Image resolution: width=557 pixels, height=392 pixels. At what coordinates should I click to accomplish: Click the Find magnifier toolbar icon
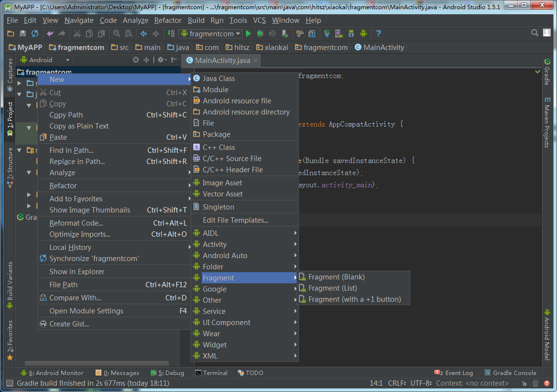(116, 34)
